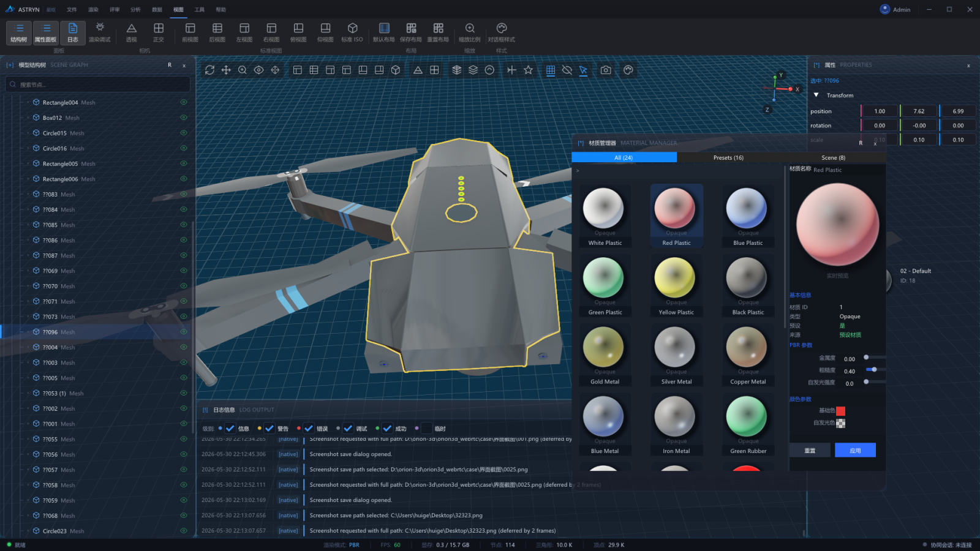The image size is (980, 551).
Task: Click viewport favorite star icon
Action: click(x=528, y=70)
